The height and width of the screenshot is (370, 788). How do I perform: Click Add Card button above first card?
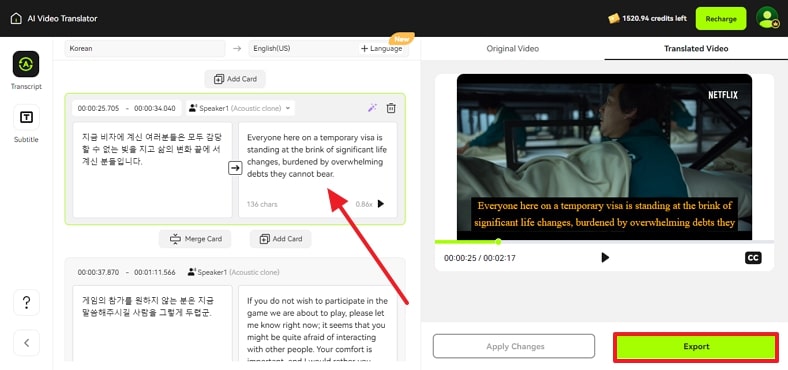tap(235, 79)
